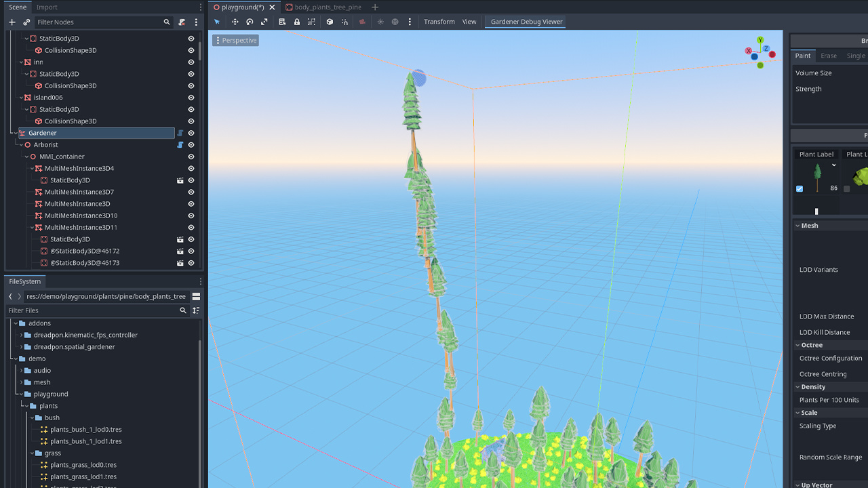868x488 pixels.
Task: Hide the inn node with its eye toggle
Action: click(x=191, y=62)
